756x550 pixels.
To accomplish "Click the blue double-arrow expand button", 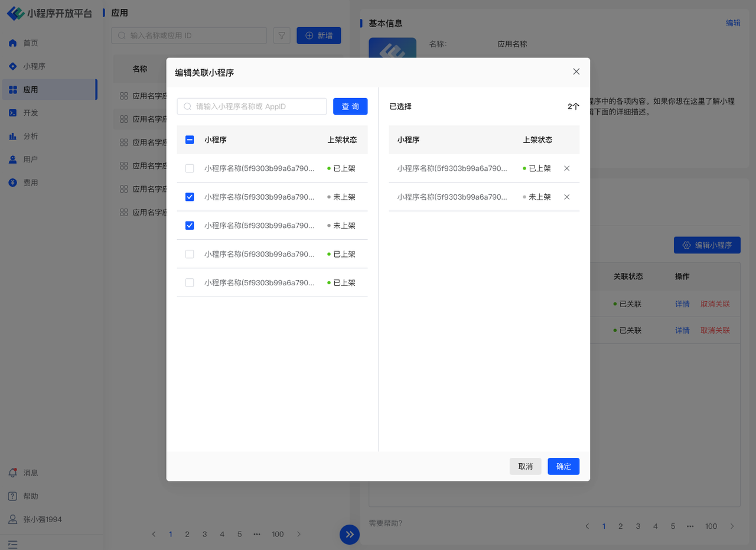I will pos(350,535).
